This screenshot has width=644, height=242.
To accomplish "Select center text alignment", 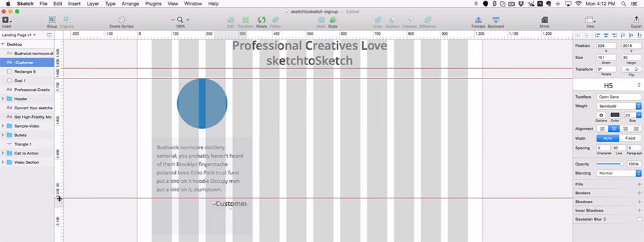I will (614, 129).
